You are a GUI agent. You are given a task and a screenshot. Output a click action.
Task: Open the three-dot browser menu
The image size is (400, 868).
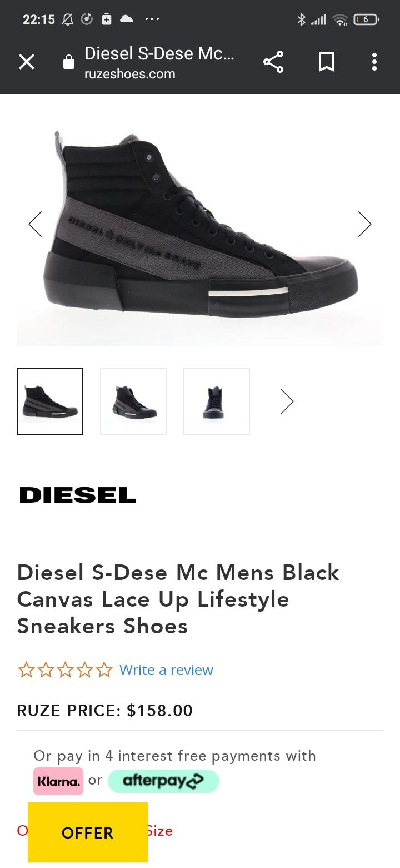(374, 62)
